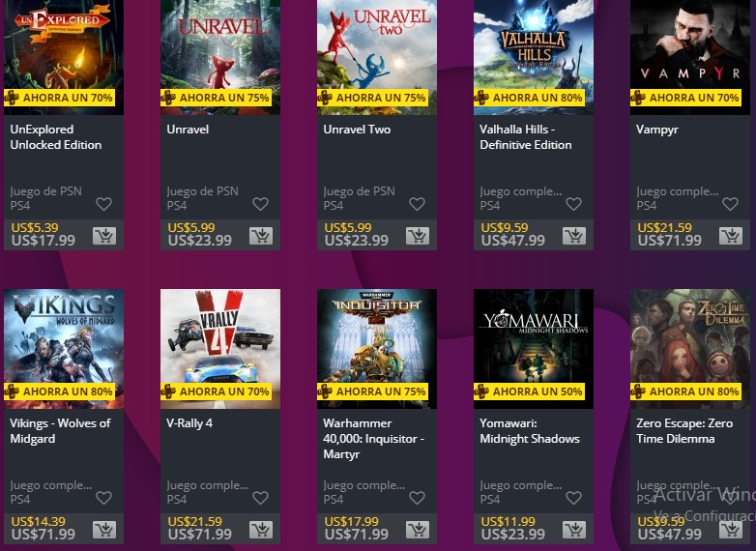The height and width of the screenshot is (551, 756).
Task: Open the V-Rally 4 title link
Action: point(189,423)
